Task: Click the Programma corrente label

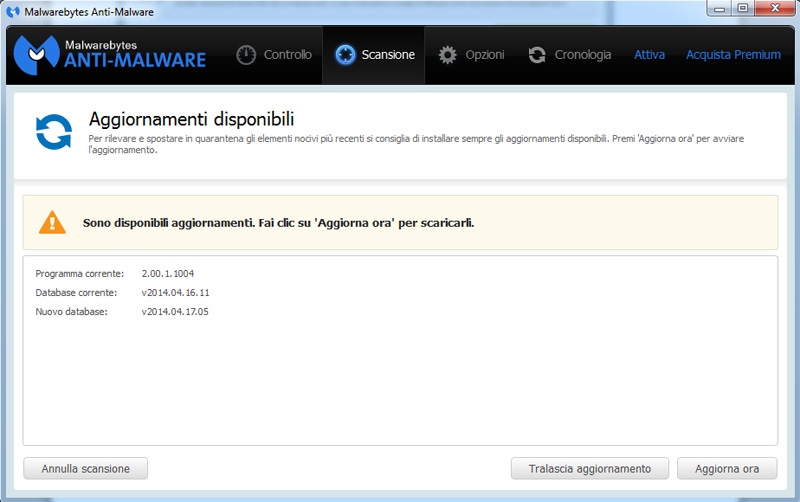Action: [x=80, y=273]
